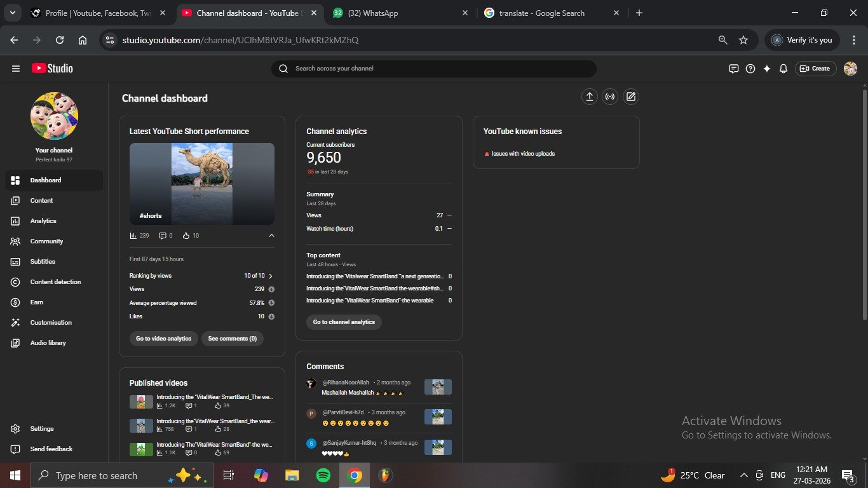Collapse the Short performance details chevron
Viewport: 868px width, 488px height.
click(271, 236)
